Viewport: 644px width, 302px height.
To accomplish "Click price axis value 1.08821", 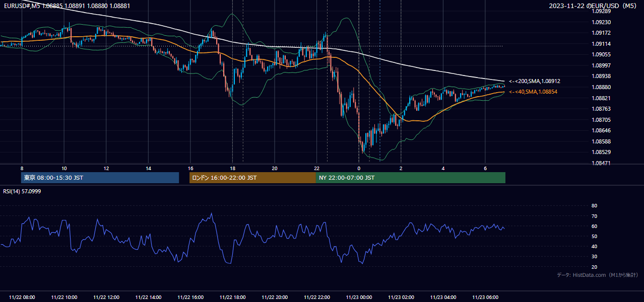I will 601,98.
